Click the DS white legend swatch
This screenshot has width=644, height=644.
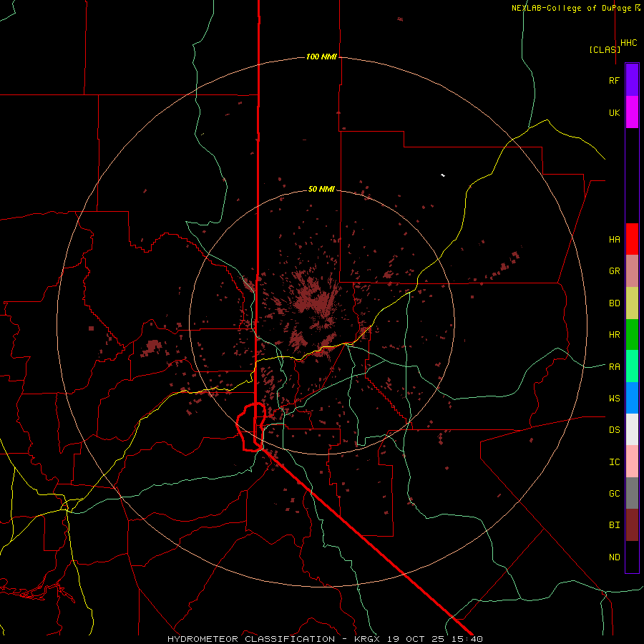coord(632,429)
